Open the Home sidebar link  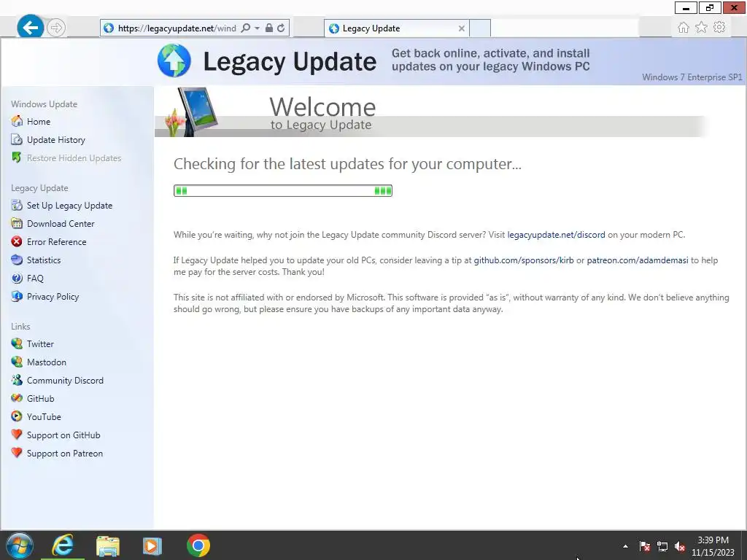(x=39, y=122)
